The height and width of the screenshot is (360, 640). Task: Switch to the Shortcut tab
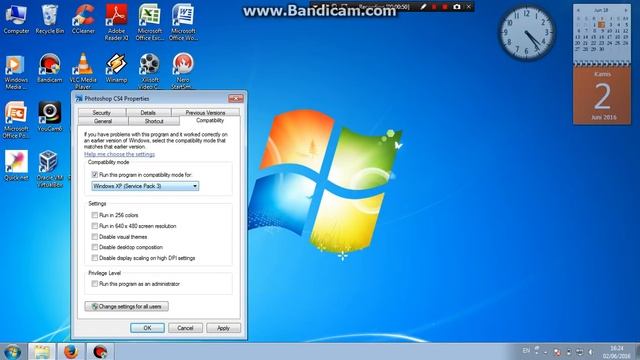click(x=154, y=121)
